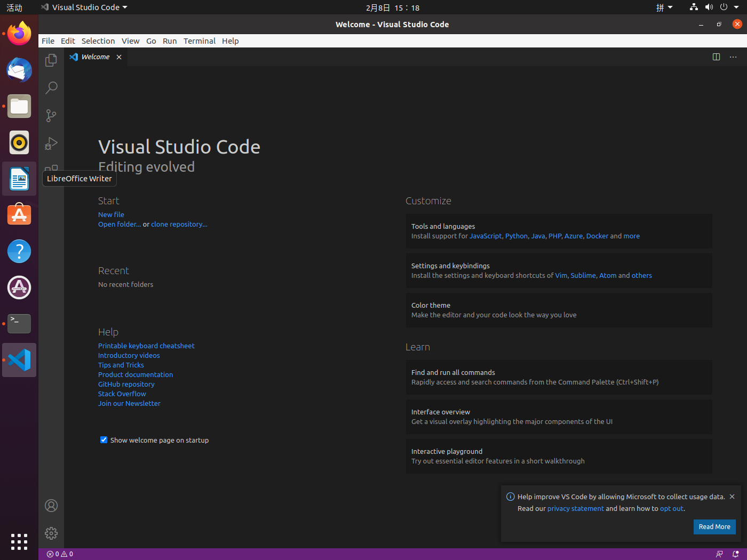Show errors and warnings count in status bar

tap(60, 554)
